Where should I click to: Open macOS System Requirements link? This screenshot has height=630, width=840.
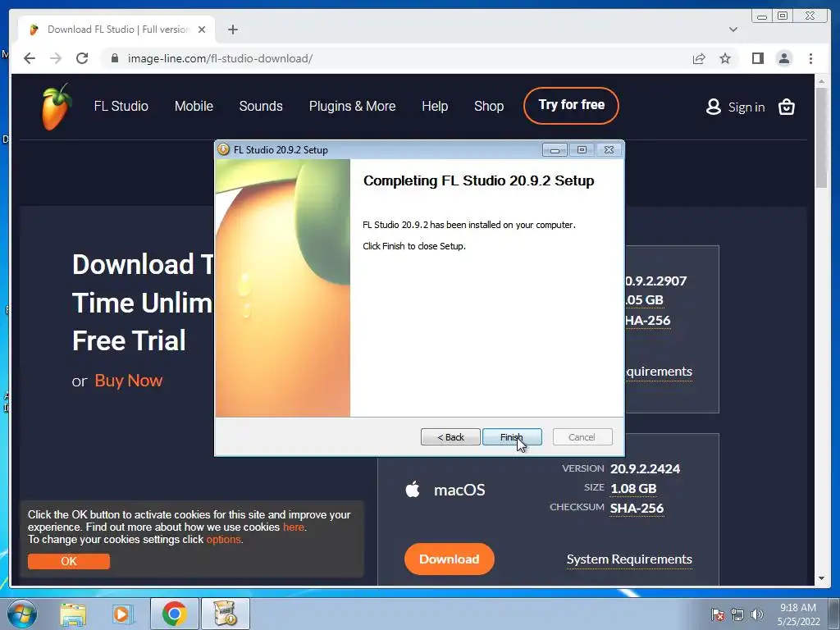point(629,559)
